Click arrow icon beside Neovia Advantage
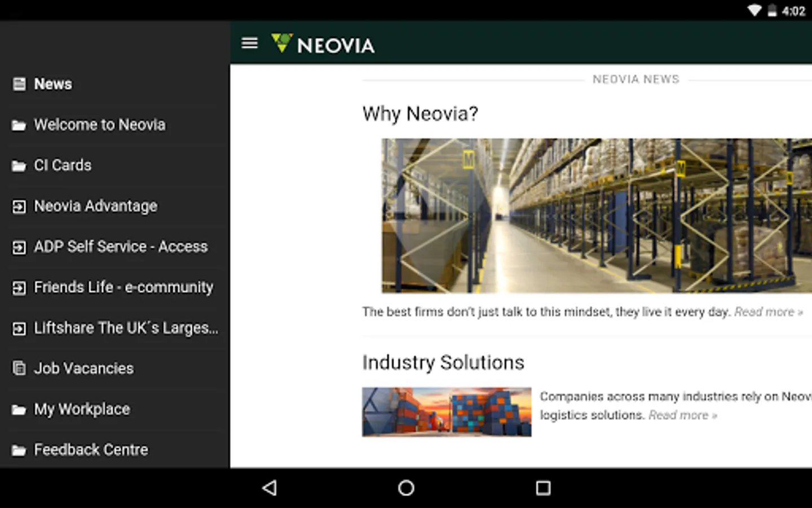812x508 pixels. pos(19,207)
